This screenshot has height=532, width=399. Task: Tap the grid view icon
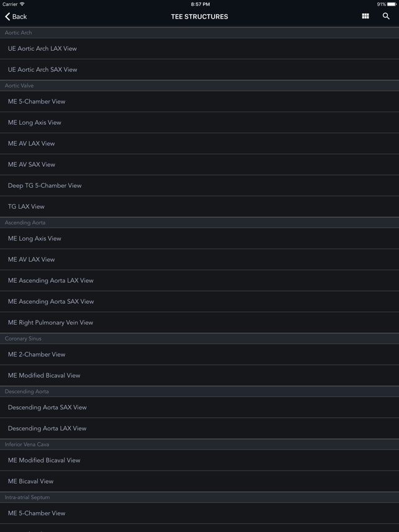[x=365, y=16]
